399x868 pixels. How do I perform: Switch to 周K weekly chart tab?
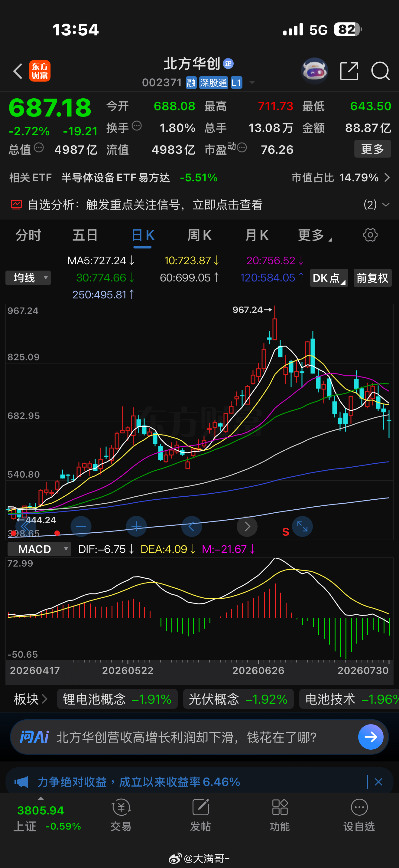[199, 235]
